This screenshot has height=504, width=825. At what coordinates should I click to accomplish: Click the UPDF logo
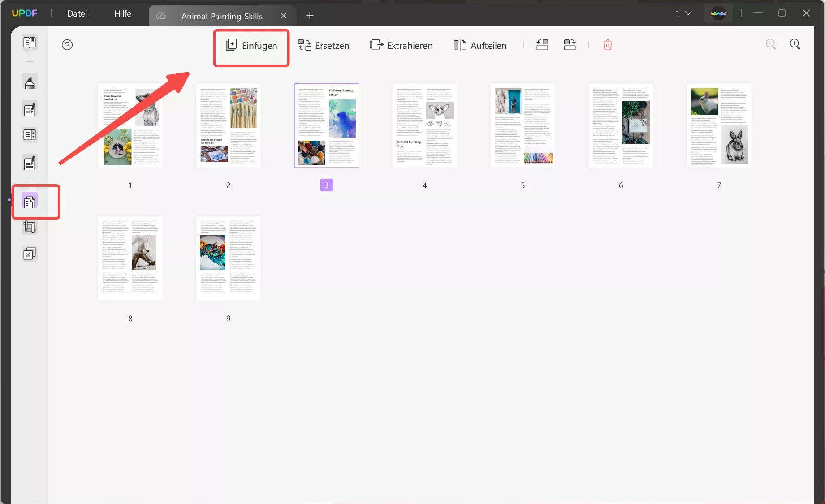(x=25, y=13)
